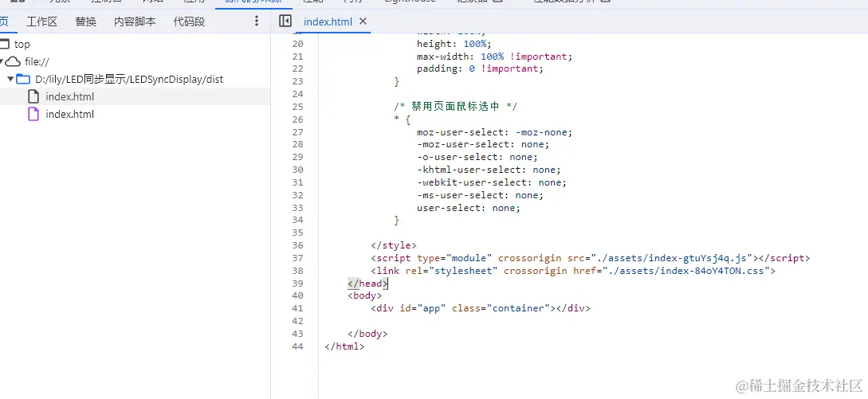
Task: Click line number 41 in the gutter
Action: pos(297,309)
